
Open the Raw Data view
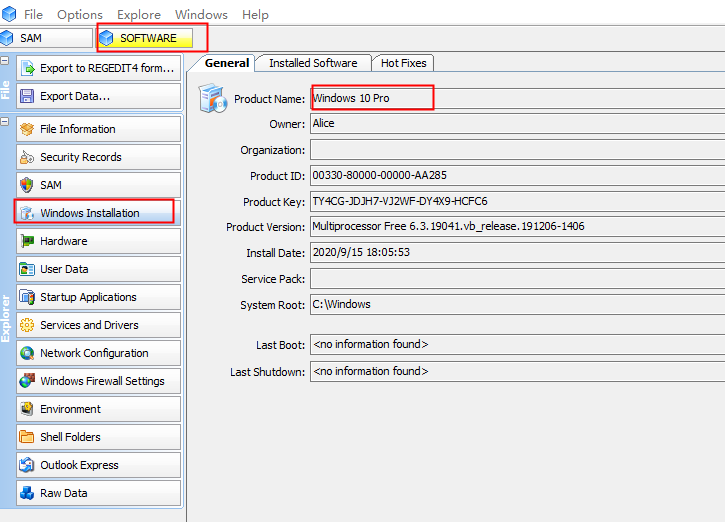coord(98,493)
